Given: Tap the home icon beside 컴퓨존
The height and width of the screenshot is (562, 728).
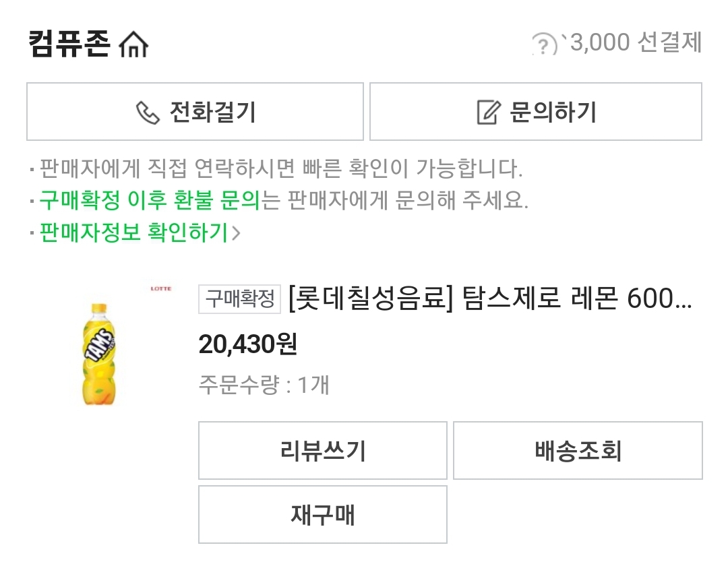Looking at the screenshot, I should (x=133, y=45).
